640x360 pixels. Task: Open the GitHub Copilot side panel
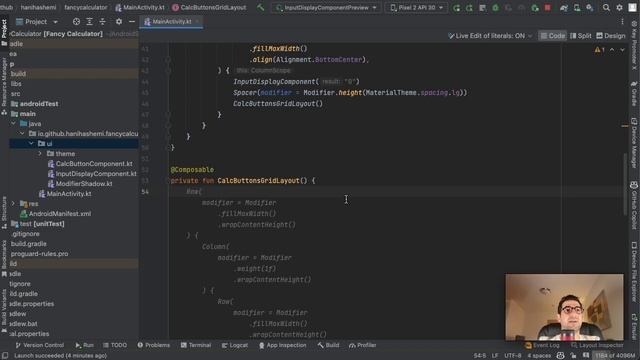coord(633,206)
